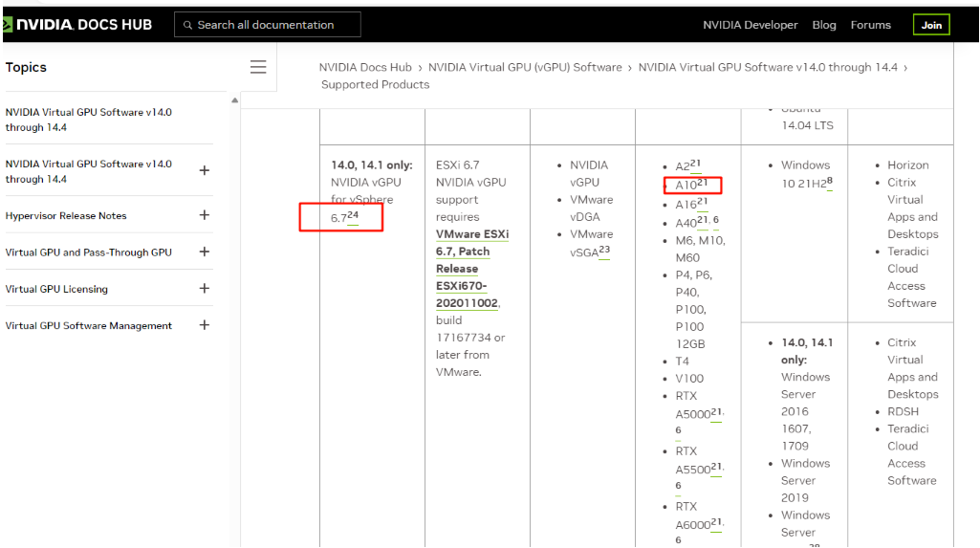Click the Horizon list entry

pos(908,164)
